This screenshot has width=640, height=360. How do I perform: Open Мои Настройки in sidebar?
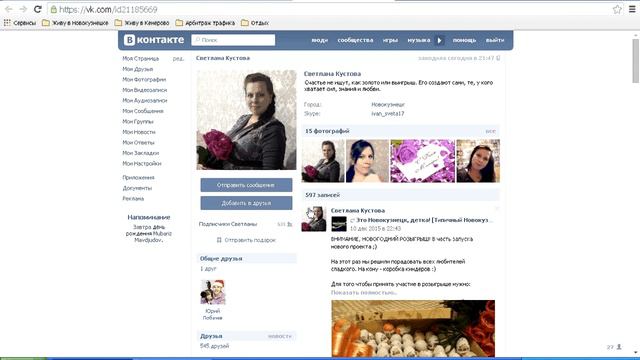point(142,164)
